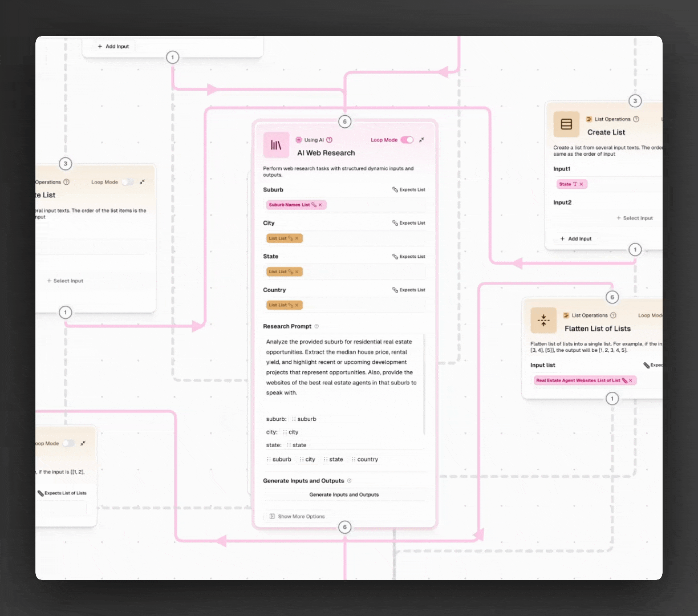Screen dimensions: 698x616
Task: Expand Show More Options
Action: (x=298, y=516)
